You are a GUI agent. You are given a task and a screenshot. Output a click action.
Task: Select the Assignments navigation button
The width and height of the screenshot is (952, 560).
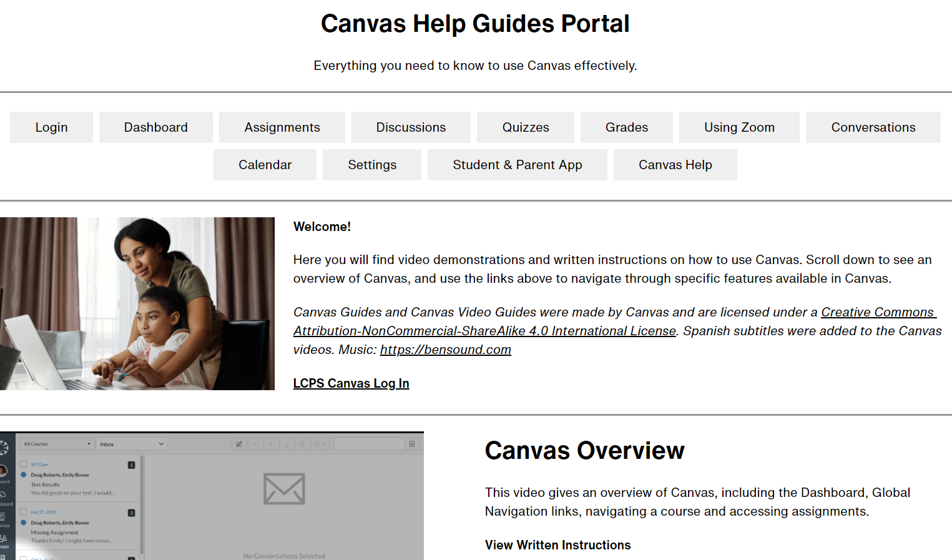[282, 127]
